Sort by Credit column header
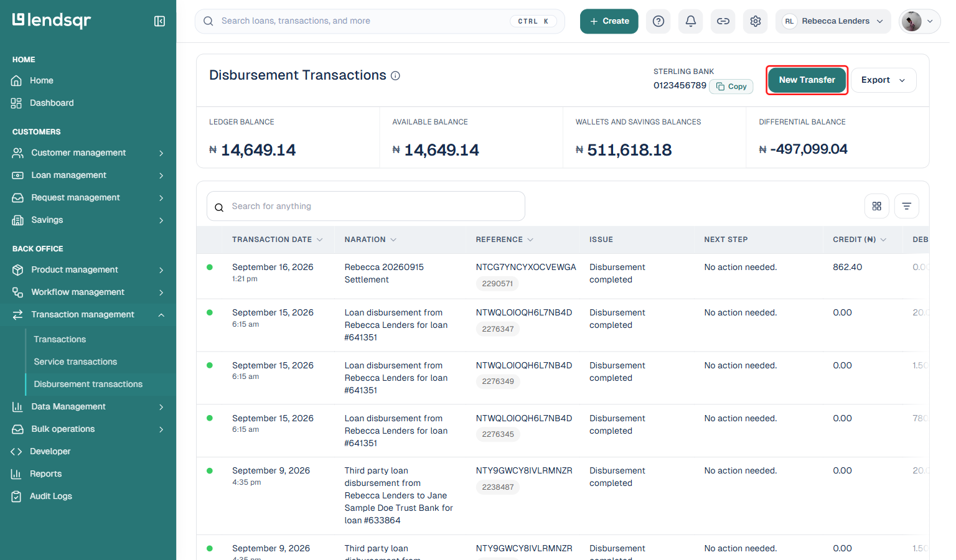 (x=860, y=240)
